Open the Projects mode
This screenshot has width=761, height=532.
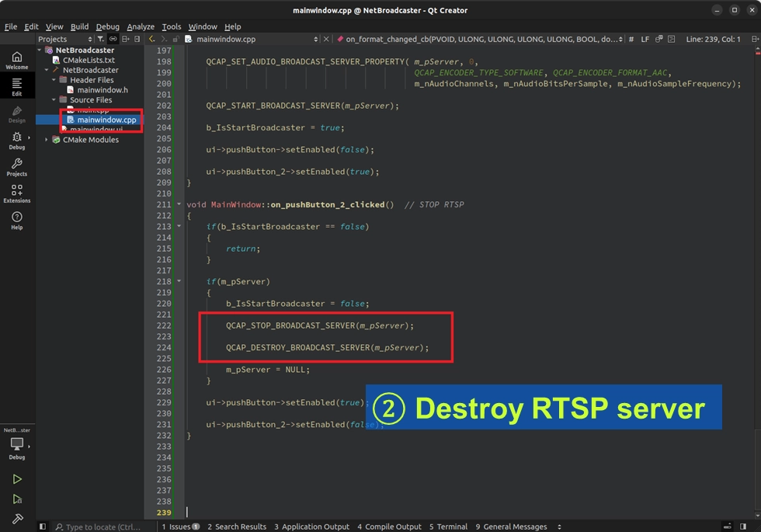[17, 168]
